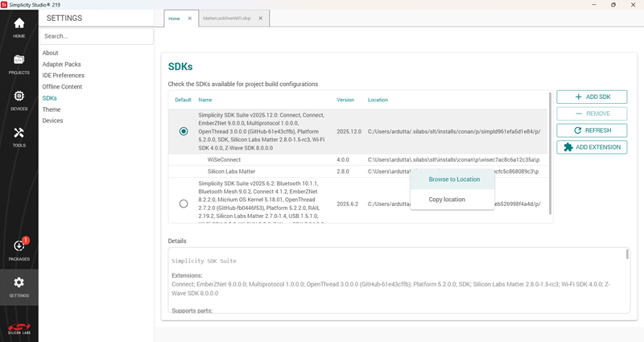Image resolution: width=644 pixels, height=342 pixels.
Task: Choose Browse to Location from context menu
Action: click(x=452, y=179)
